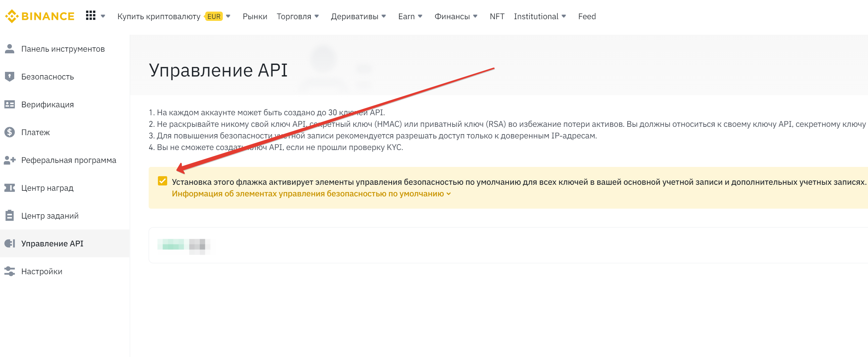Open the Торговля menu
Screen dimensions: 868x357
pos(294,17)
